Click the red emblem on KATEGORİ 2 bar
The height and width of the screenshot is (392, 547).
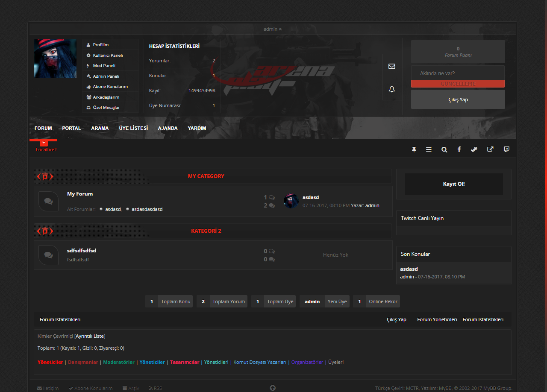pyautogui.click(x=45, y=231)
